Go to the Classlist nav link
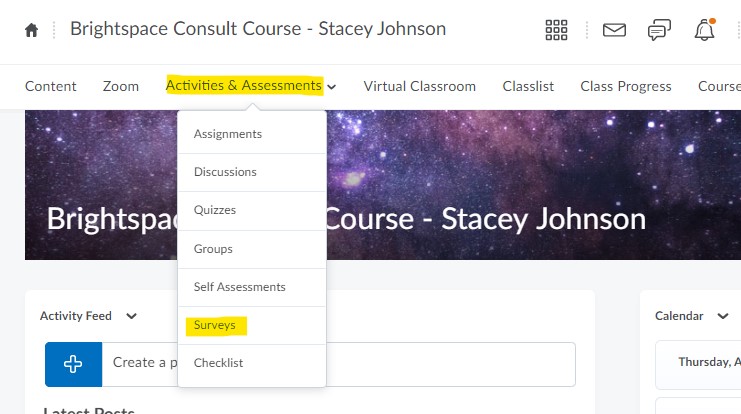 [x=528, y=86]
